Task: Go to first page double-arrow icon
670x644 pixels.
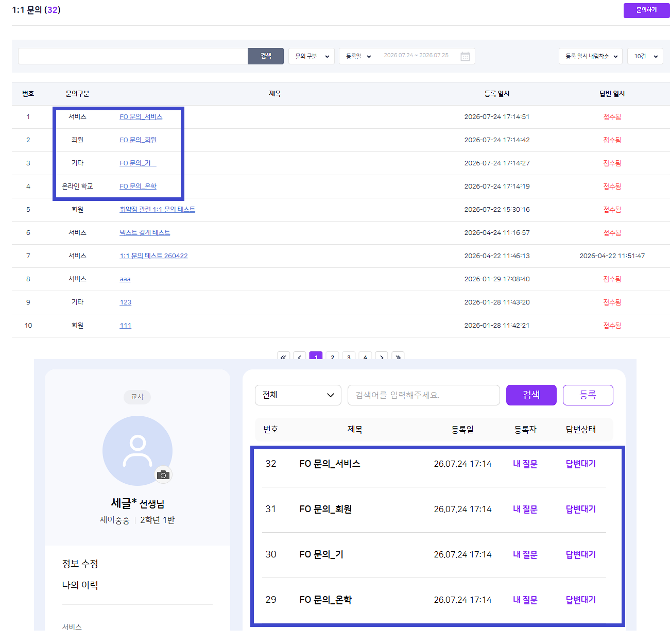Action: coord(283,357)
